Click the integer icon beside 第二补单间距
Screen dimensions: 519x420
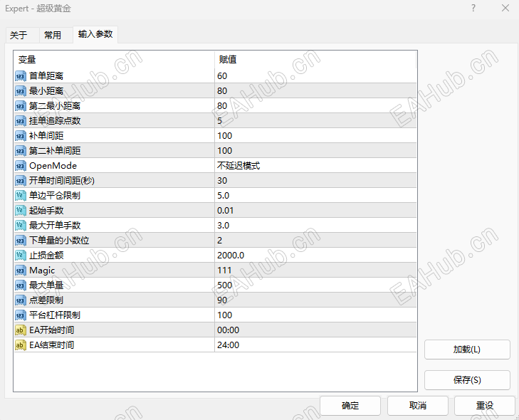point(20,151)
